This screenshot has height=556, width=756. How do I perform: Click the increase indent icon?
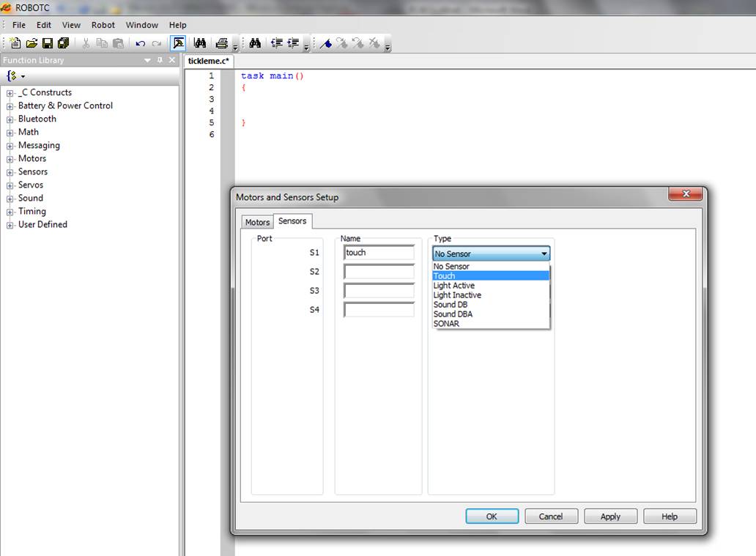[293, 43]
